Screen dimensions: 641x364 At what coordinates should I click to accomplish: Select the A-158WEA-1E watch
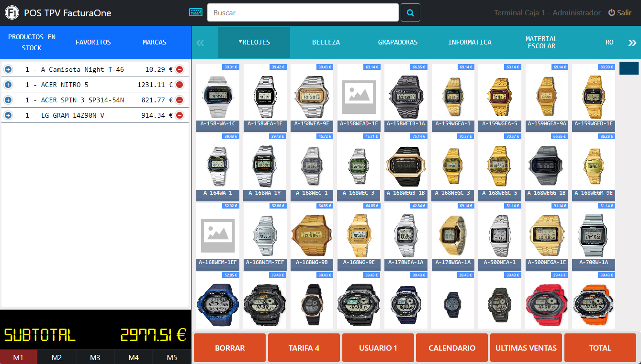(265, 98)
